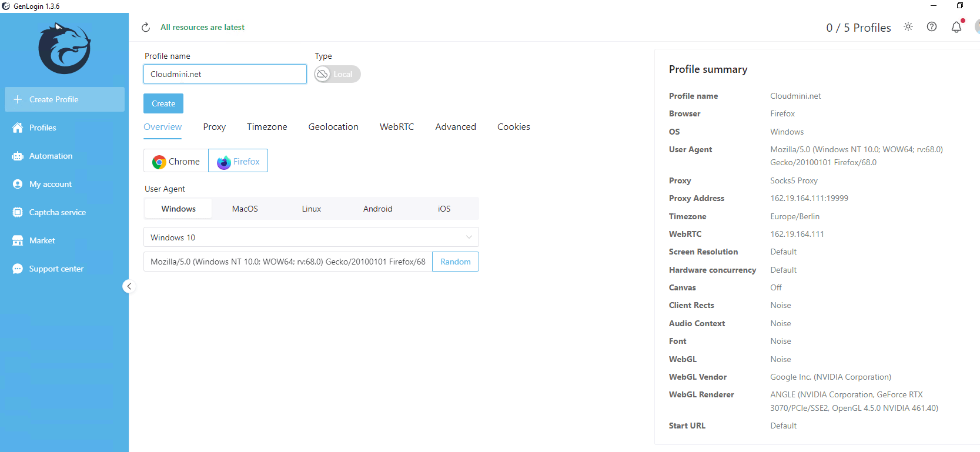Click the My account person icon

(18, 184)
